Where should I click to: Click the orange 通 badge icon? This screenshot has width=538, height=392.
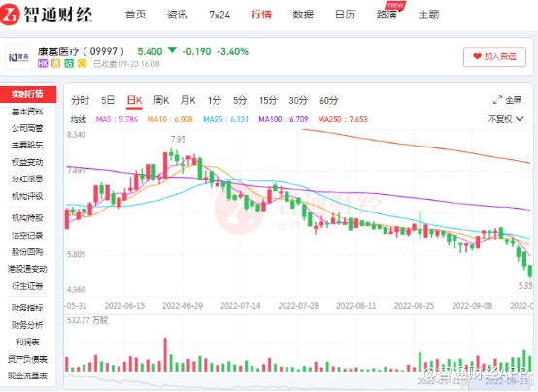55,64
